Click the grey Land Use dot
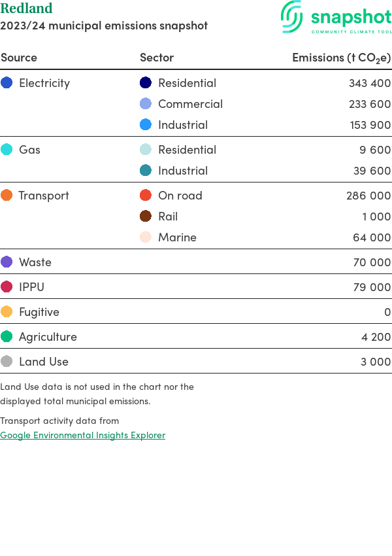This screenshot has height=556, width=392. point(7,362)
